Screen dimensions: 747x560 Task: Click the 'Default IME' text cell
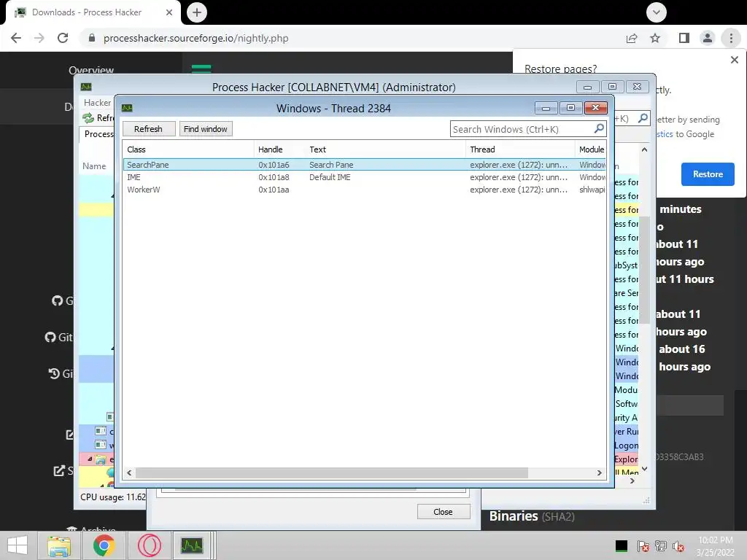[330, 177]
